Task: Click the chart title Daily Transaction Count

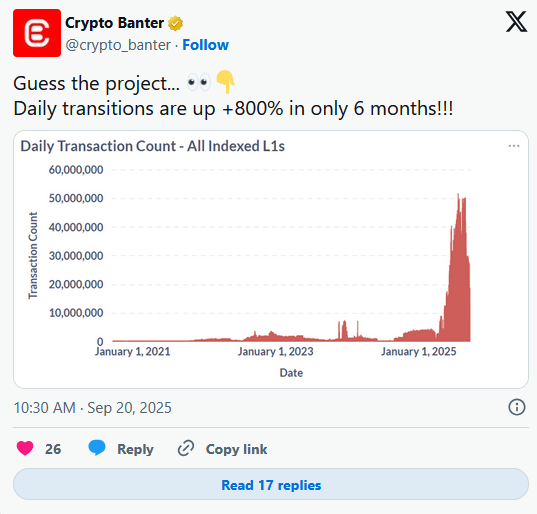Action: tap(152, 146)
